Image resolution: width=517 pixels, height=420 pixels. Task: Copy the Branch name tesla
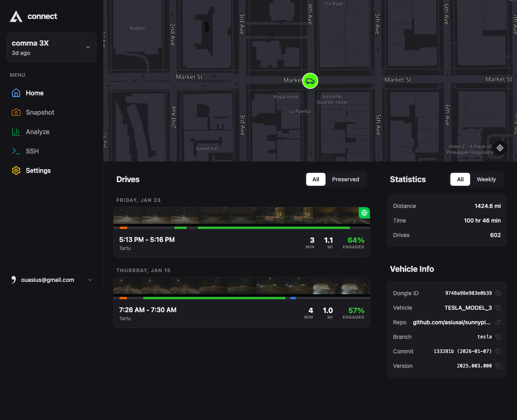[x=498, y=337]
